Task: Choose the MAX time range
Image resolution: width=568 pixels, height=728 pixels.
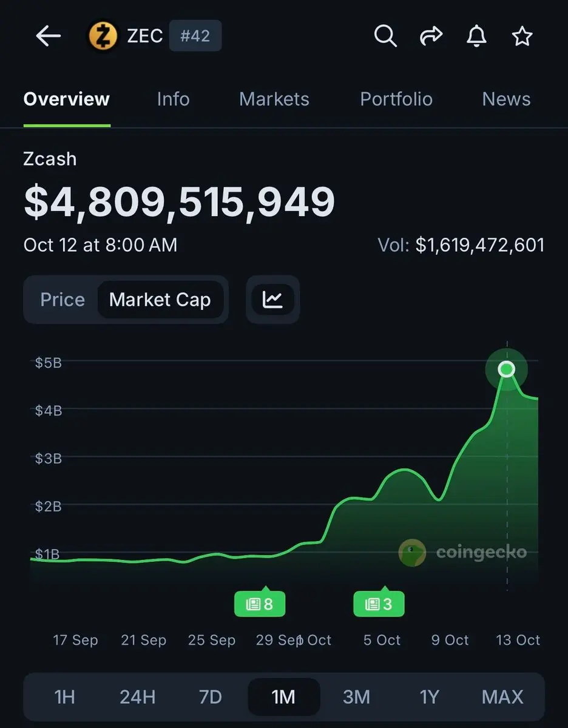Action: pyautogui.click(x=502, y=696)
